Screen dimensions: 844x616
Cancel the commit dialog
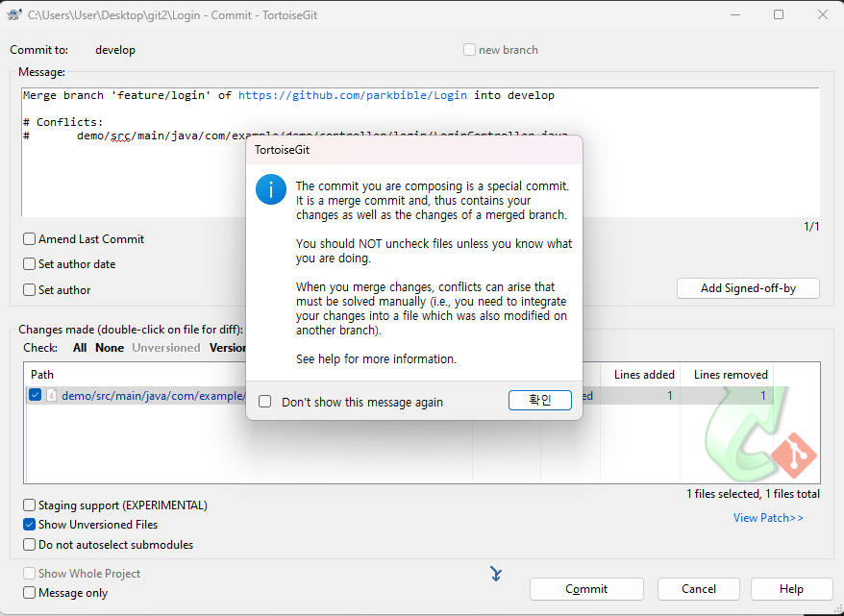click(699, 589)
